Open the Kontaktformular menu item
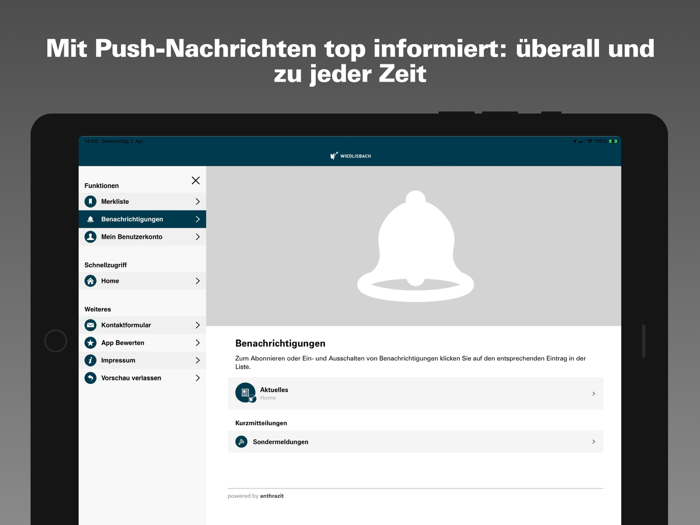This screenshot has width=700, height=525. 142,325
